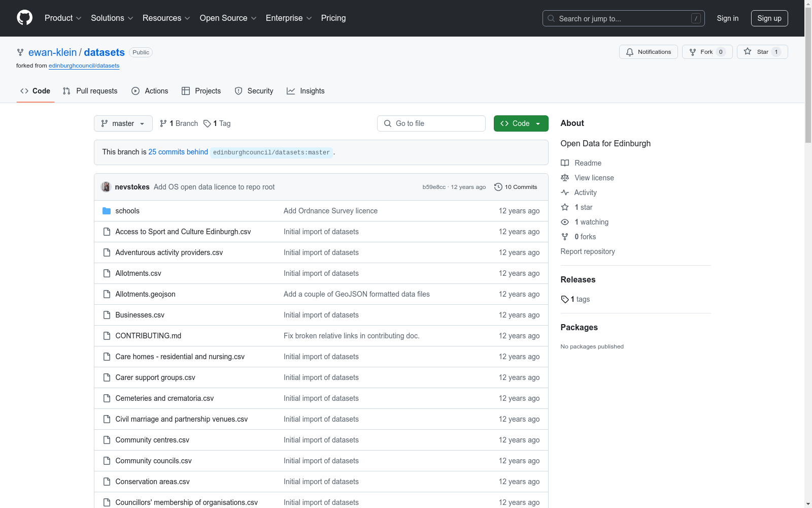Click the commit hash b59e8cc
Screen dimensions: 812x508
(434, 187)
